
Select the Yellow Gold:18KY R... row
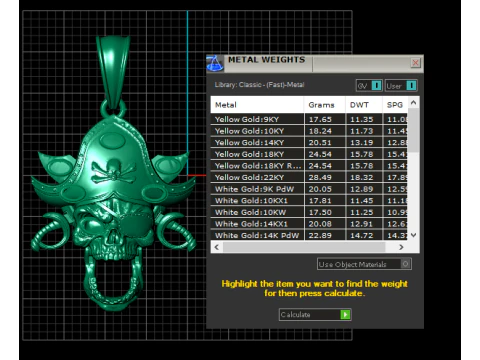309,166
